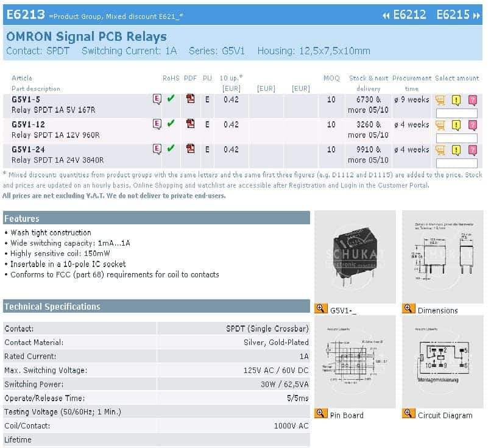Image resolution: width=491 pixels, height=448 pixels.
Task: Click the '1000V AC' coil/contact value
Action: 291,426
